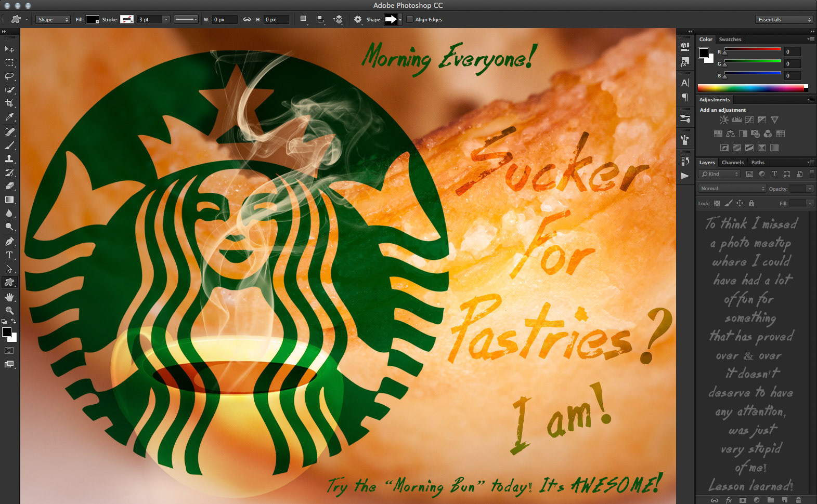Open the Essentials workspace dropdown
Viewport: 817px width, 504px height.
[x=784, y=20]
